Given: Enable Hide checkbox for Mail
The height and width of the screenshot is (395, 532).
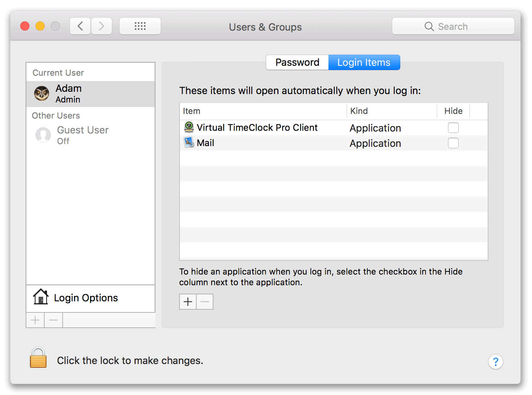Looking at the screenshot, I should tap(453, 143).
